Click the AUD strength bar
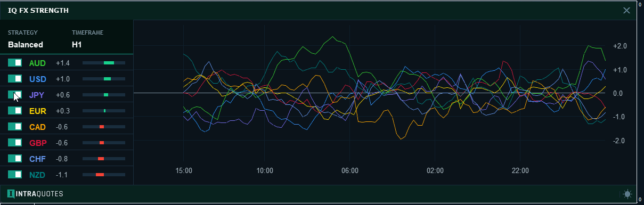644x205 pixels. pyautogui.click(x=104, y=63)
